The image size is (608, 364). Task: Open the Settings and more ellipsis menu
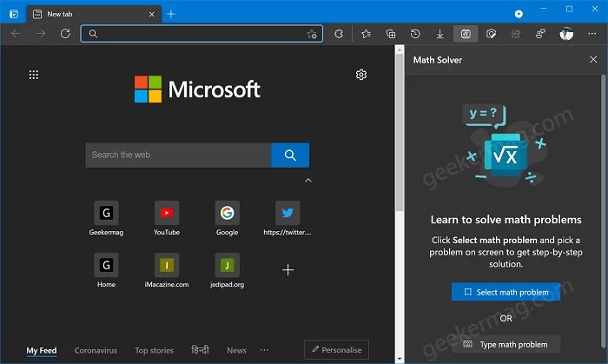(x=592, y=34)
